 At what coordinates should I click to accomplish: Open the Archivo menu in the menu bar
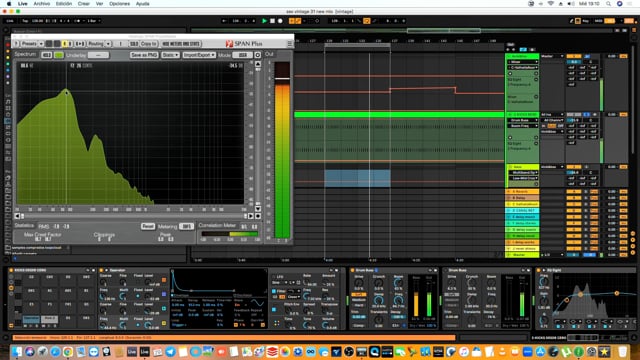tap(42, 4)
